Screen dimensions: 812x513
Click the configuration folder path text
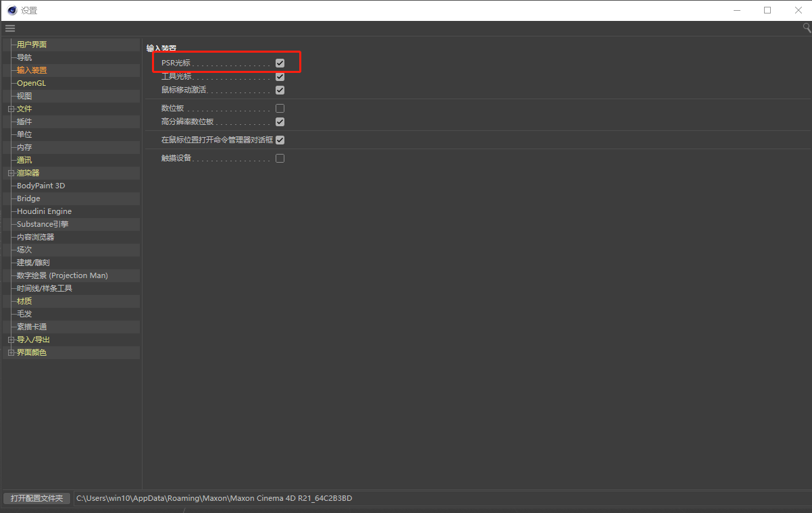point(214,498)
